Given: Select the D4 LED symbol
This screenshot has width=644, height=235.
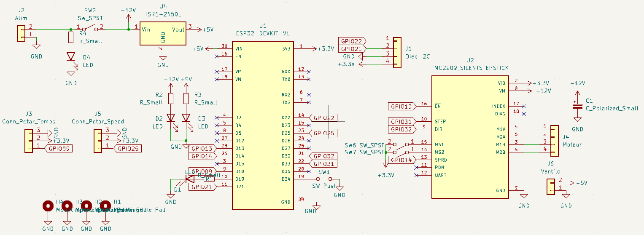Looking at the screenshot, I should coord(71,57).
